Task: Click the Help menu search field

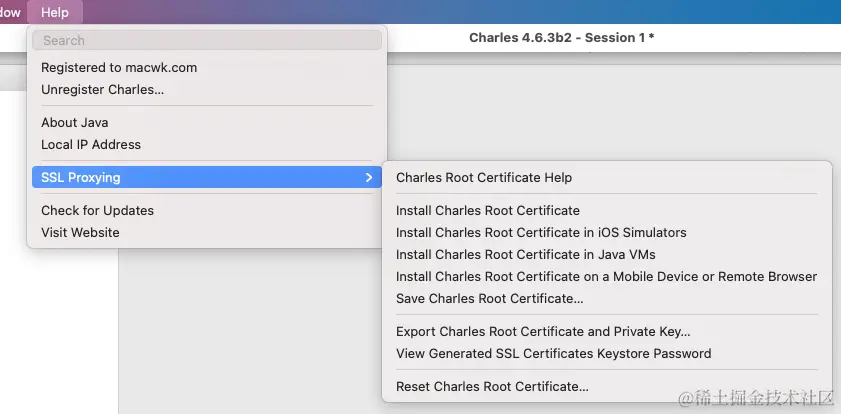Action: point(207,41)
